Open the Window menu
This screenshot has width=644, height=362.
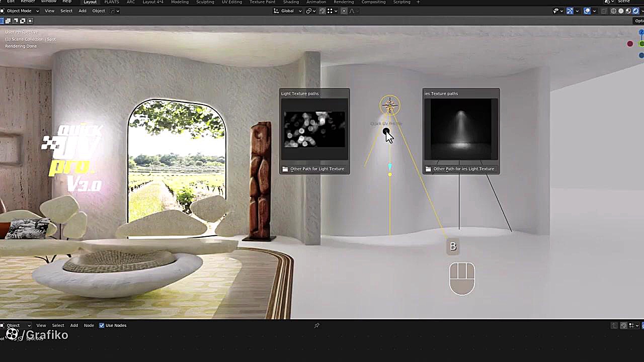point(49,2)
